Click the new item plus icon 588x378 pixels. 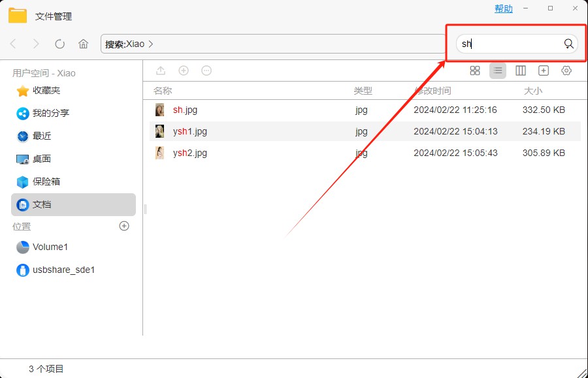[x=184, y=71]
